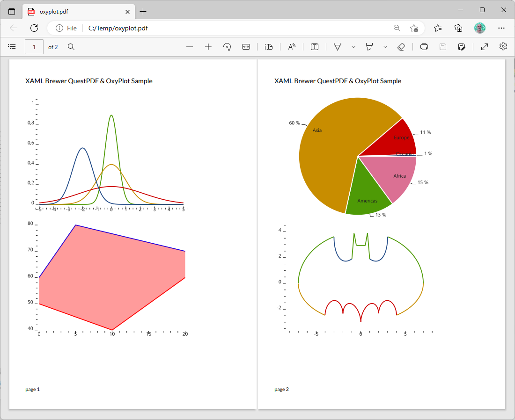Expand the draw pen options

pos(353,47)
